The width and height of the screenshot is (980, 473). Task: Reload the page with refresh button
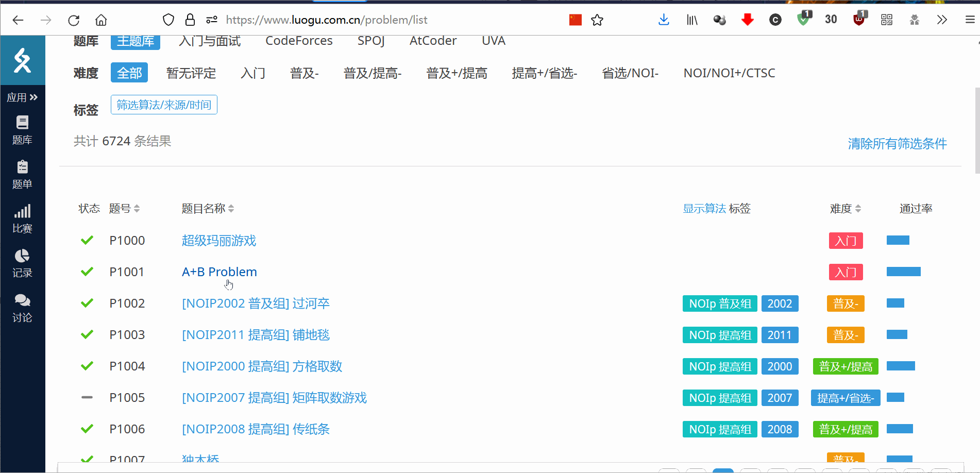74,20
